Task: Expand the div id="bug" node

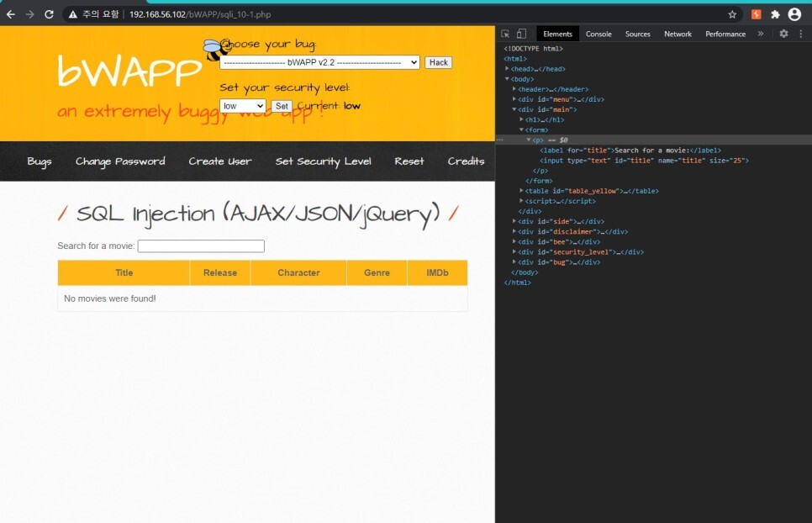Action: (514, 262)
